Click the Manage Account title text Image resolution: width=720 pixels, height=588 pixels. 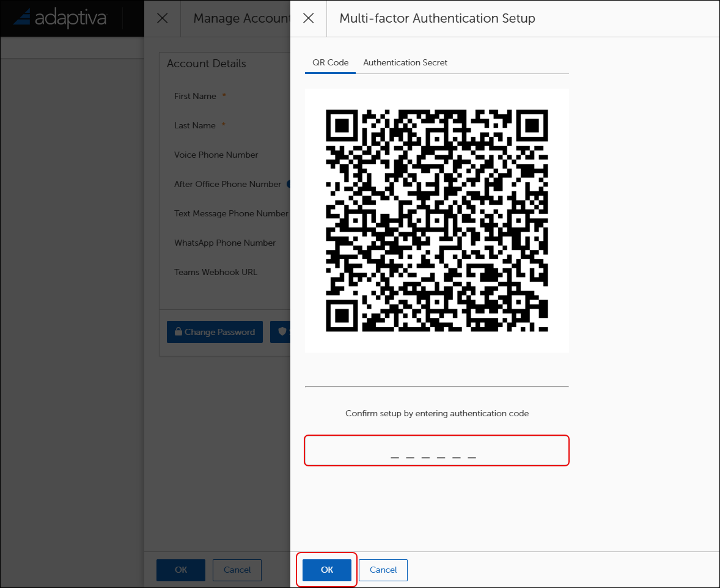(x=241, y=18)
